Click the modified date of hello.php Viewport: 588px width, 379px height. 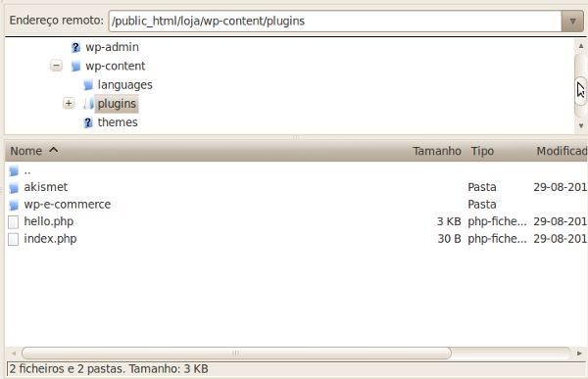click(x=561, y=221)
